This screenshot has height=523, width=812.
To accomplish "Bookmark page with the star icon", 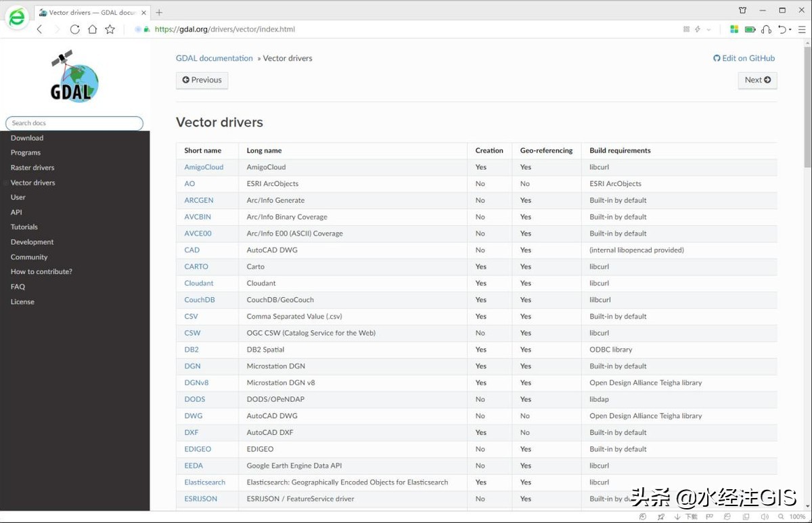I will tap(110, 29).
